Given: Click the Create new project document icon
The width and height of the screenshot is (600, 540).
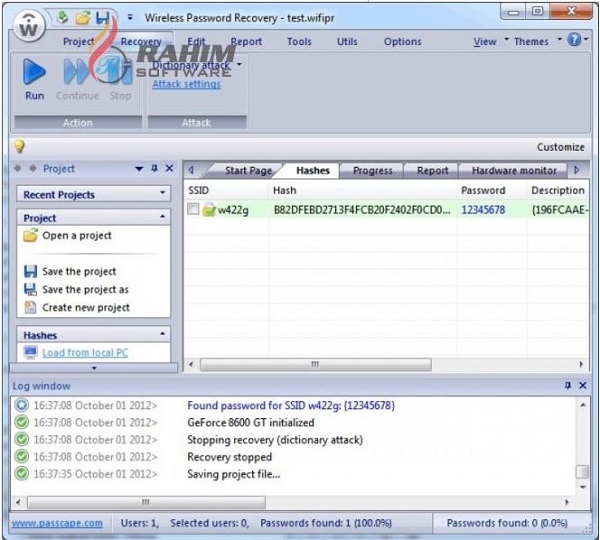Looking at the screenshot, I should [30, 307].
